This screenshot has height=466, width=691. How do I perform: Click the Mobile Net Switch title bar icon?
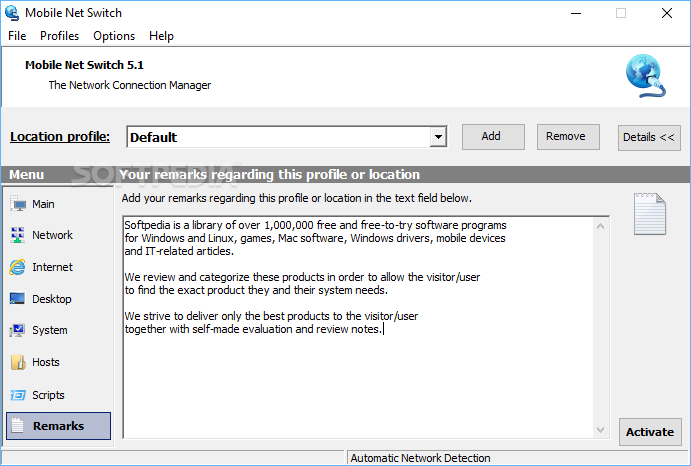[12, 13]
